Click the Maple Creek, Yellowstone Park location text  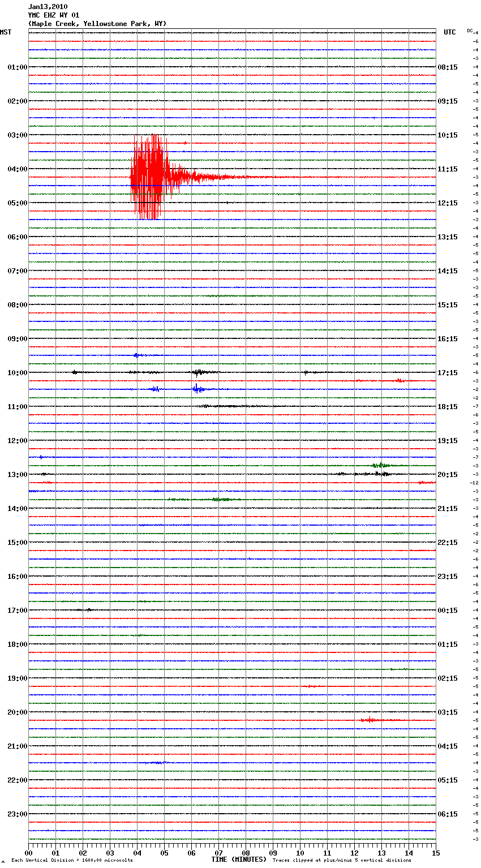coord(97,24)
